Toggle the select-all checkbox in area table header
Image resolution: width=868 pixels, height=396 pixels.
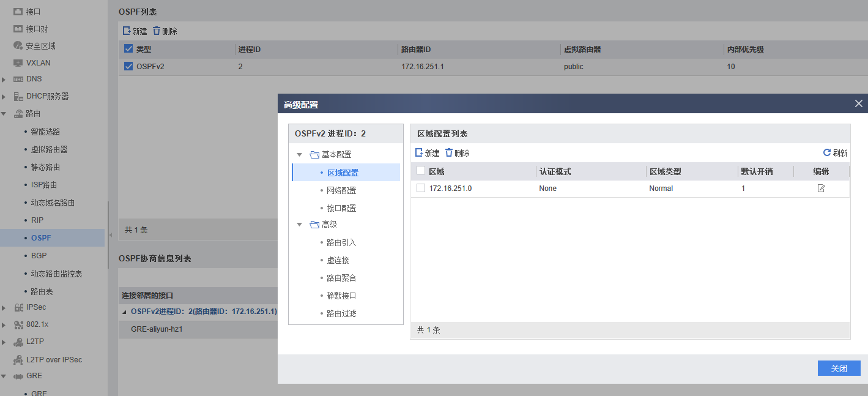pos(421,171)
